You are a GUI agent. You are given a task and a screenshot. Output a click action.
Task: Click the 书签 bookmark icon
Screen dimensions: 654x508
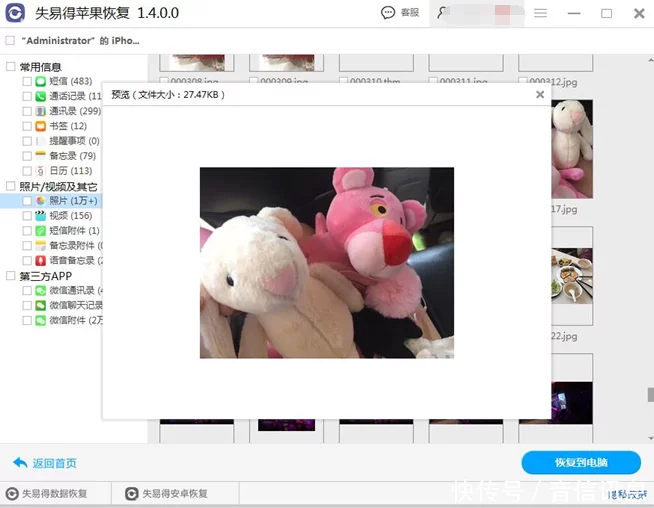click(40, 126)
